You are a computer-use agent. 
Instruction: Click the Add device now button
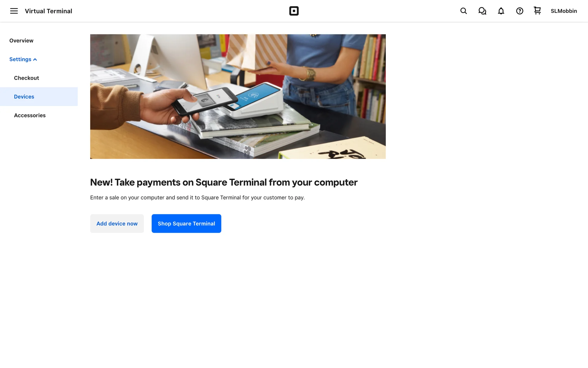click(x=117, y=224)
